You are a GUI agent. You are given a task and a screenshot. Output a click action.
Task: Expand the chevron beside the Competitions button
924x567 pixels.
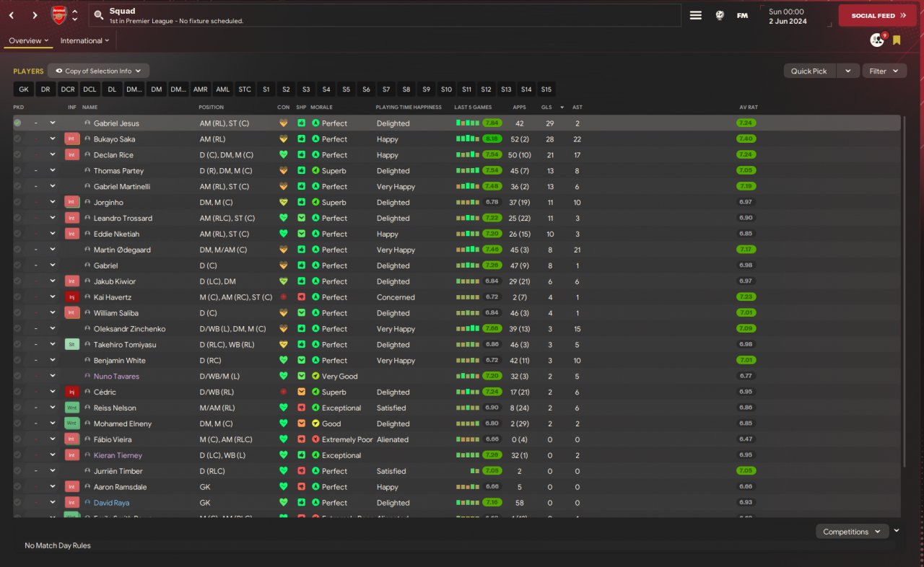[x=897, y=531]
